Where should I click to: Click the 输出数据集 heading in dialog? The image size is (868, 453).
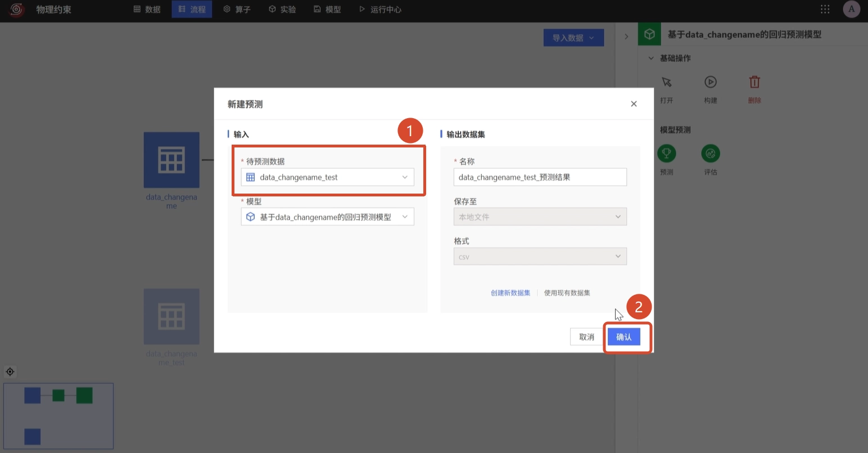pos(465,134)
